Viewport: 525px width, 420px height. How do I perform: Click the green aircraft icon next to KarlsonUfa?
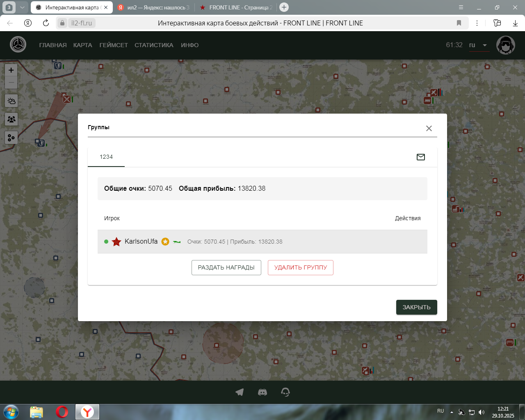177,242
